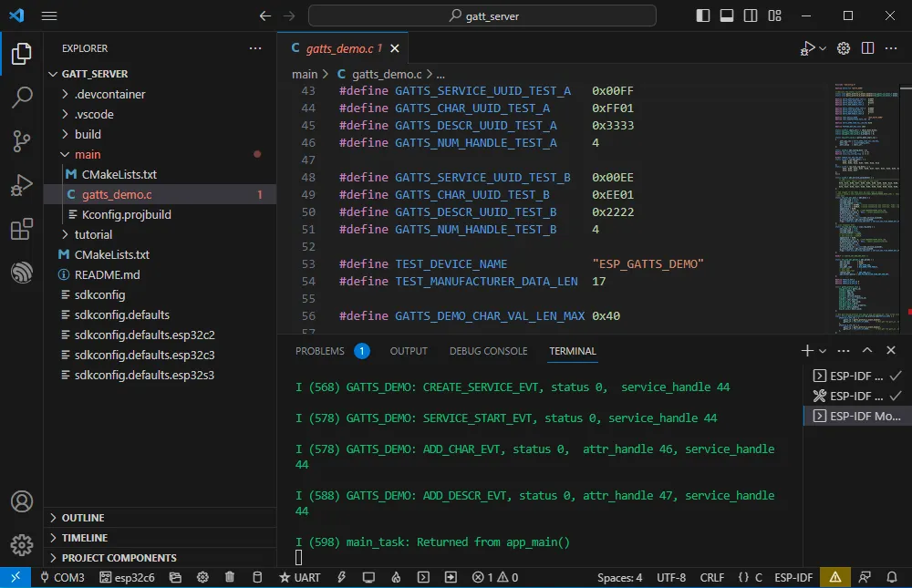
Task: Open the ESP-IDF Espressif sidebar icon
Action: coord(22,273)
